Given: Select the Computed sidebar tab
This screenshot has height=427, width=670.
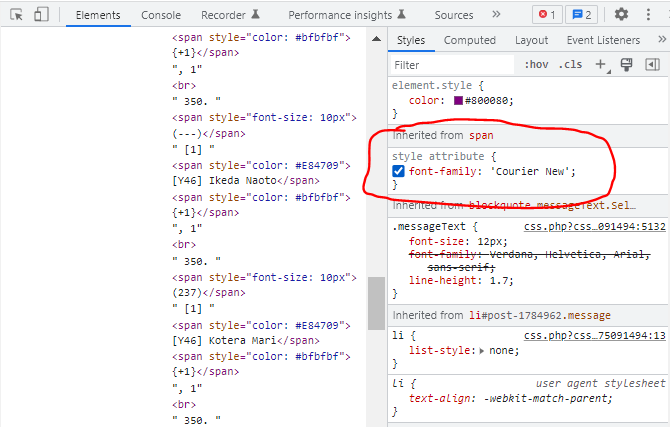Looking at the screenshot, I should [470, 40].
